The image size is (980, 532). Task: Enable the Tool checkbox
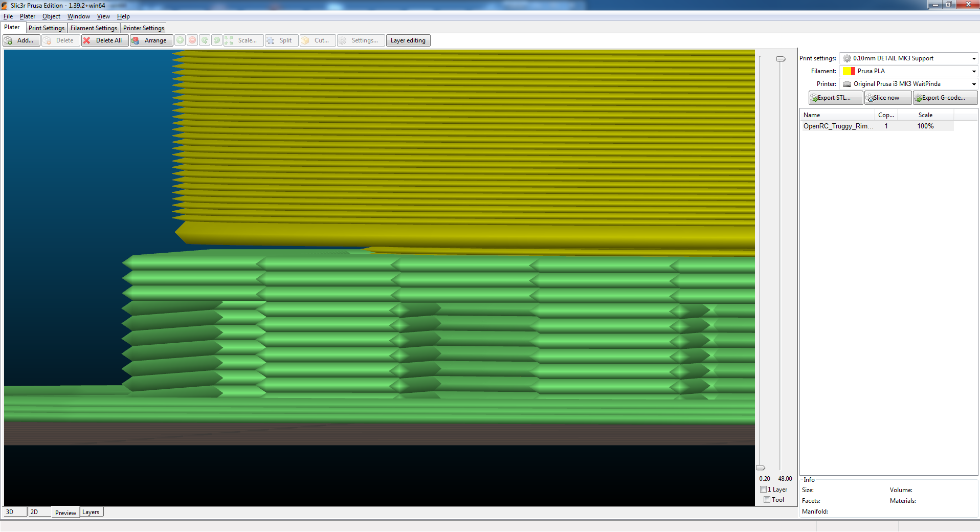(x=767, y=500)
